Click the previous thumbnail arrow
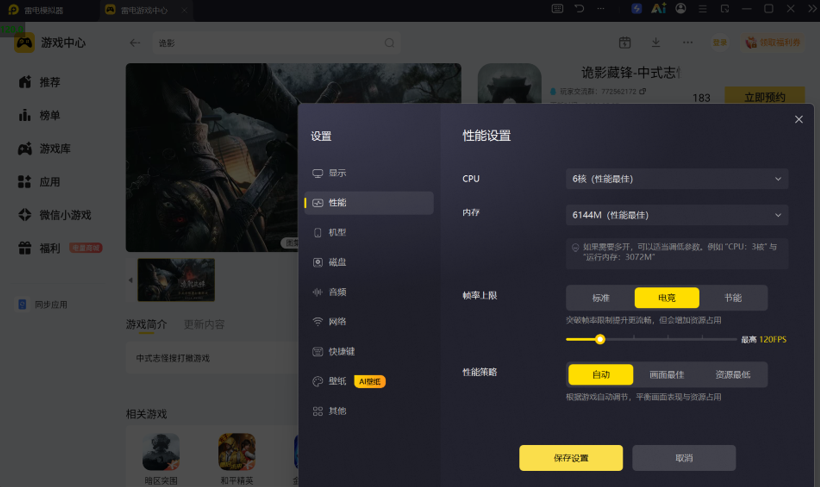The width and height of the screenshot is (820, 487). pos(130,280)
